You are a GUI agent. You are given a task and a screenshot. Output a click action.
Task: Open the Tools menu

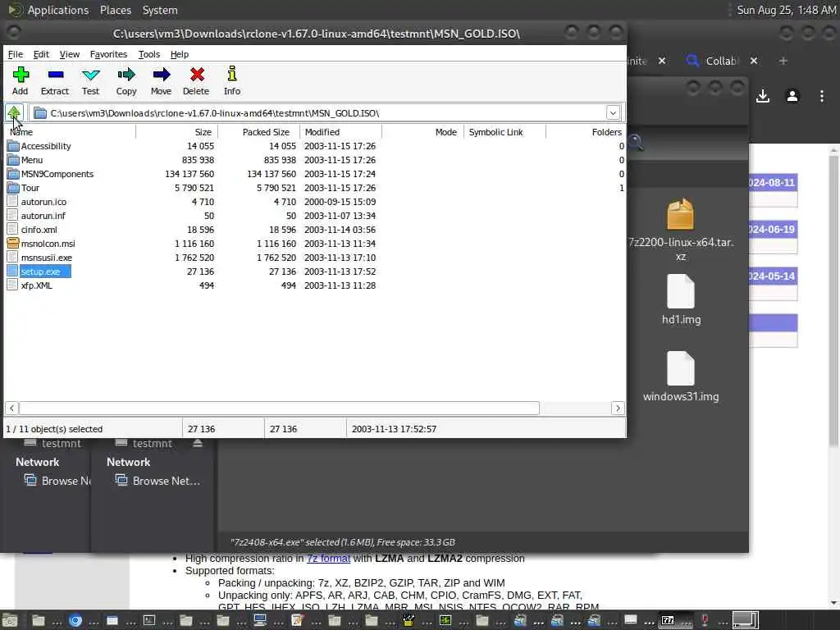click(149, 54)
